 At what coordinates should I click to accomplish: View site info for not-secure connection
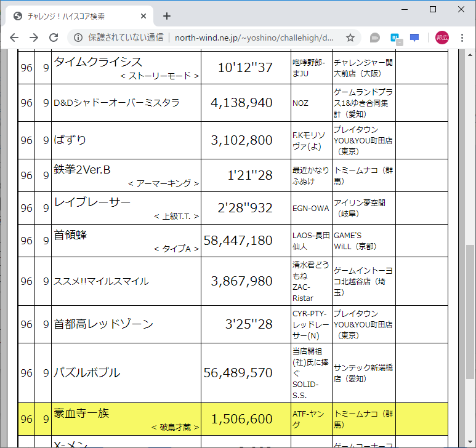pos(78,38)
